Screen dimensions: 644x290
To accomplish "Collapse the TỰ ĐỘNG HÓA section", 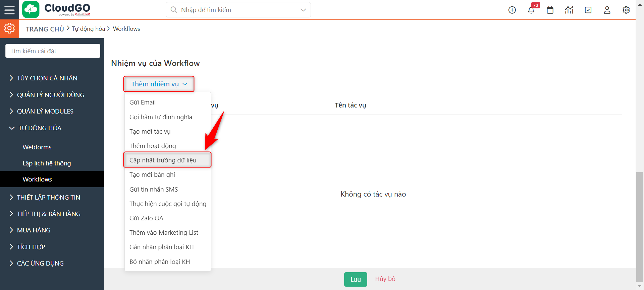I will click(40, 128).
